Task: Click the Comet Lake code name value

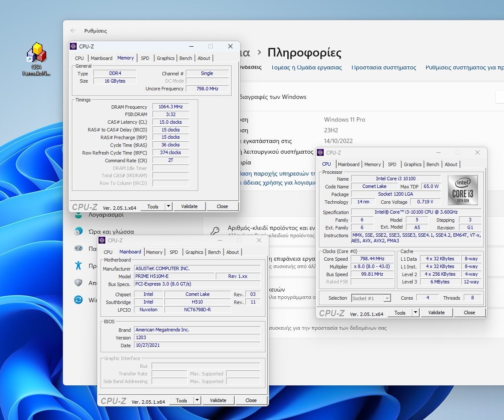Action: pyautogui.click(x=374, y=186)
